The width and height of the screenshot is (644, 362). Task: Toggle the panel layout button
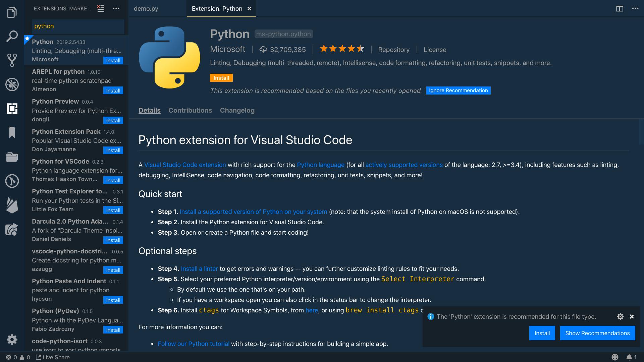click(x=619, y=8)
